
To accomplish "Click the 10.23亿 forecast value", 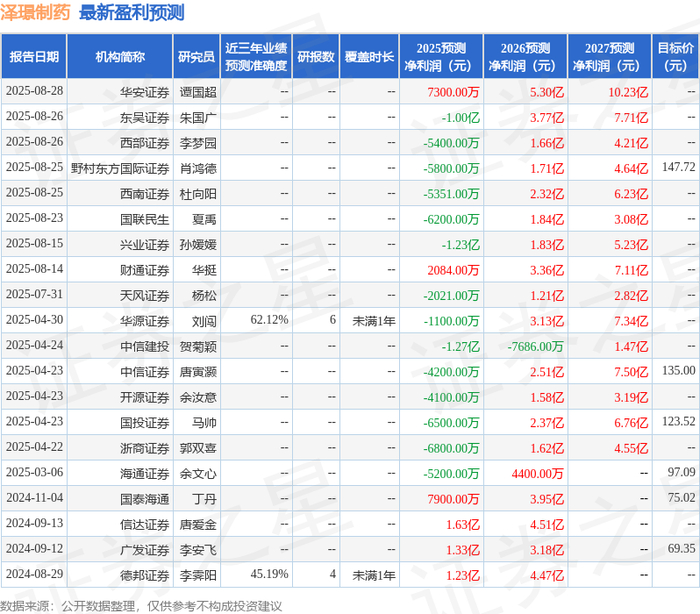I will pos(628,92).
